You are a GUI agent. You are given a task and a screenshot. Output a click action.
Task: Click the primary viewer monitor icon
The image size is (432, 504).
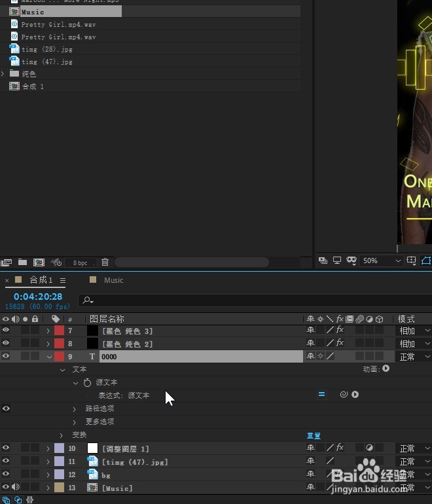(337, 261)
